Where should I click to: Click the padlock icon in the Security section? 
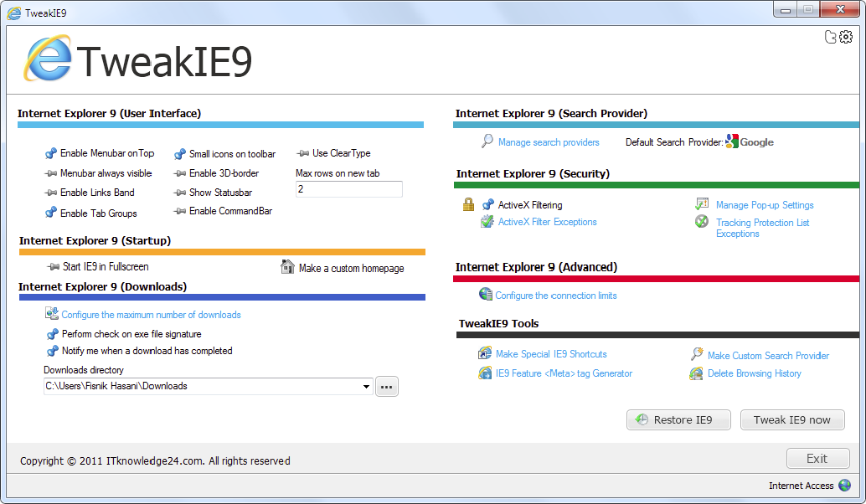coord(468,204)
